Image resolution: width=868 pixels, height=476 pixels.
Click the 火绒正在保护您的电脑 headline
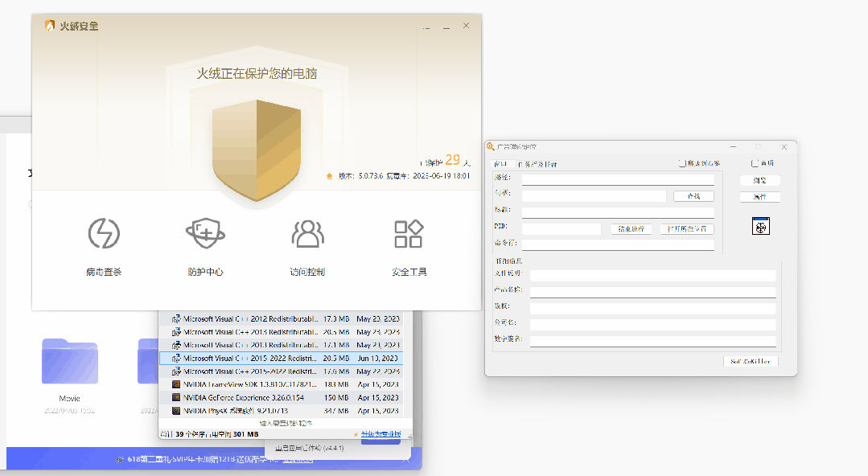tap(257, 74)
